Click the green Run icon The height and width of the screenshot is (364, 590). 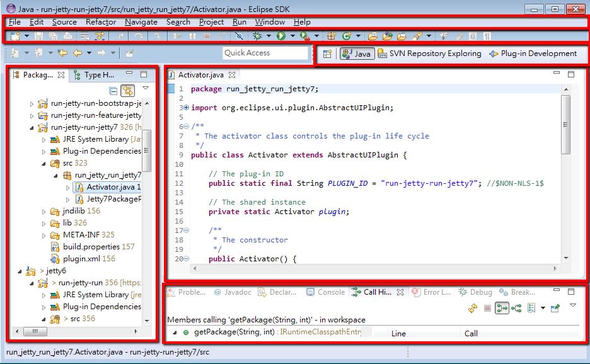[x=281, y=36]
